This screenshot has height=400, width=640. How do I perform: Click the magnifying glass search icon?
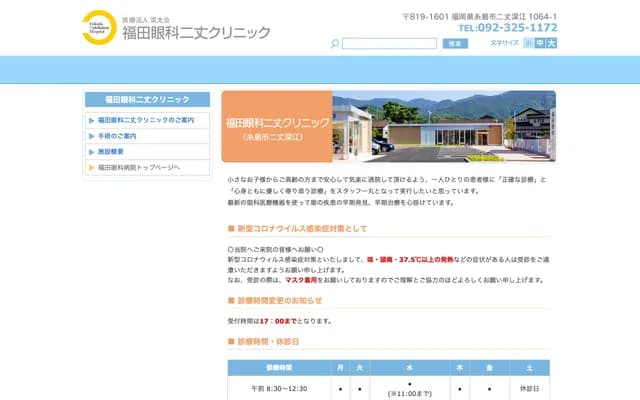click(335, 43)
